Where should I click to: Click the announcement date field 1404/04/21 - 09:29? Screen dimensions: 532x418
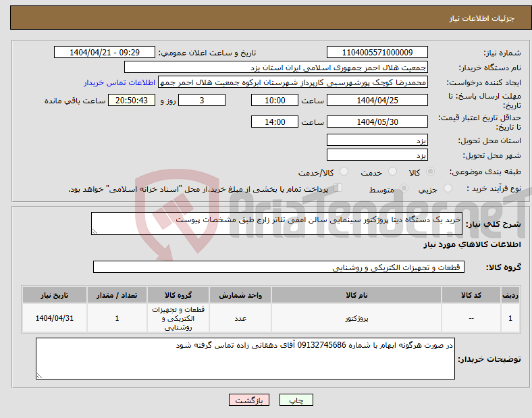105,52
